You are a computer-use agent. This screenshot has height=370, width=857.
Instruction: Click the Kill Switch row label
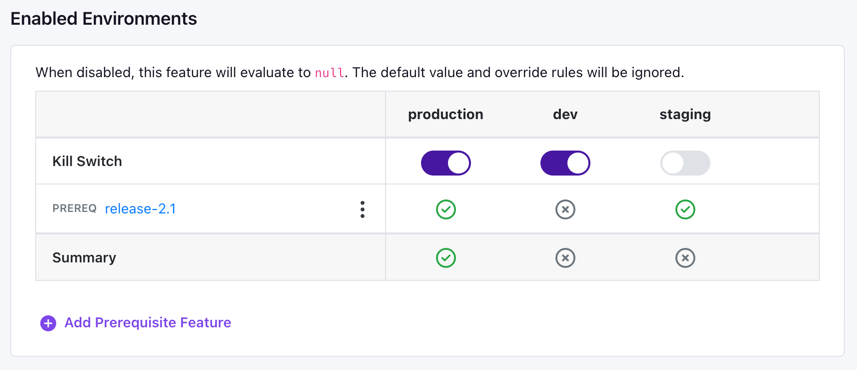coord(87,162)
